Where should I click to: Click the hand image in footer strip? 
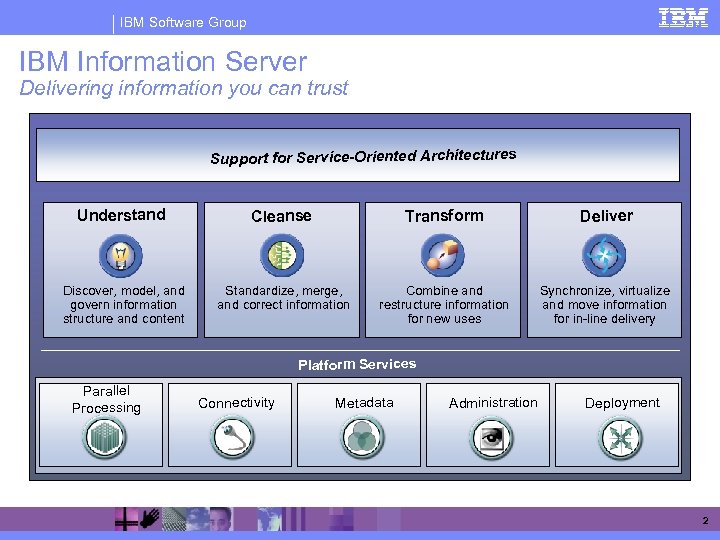tap(150, 519)
